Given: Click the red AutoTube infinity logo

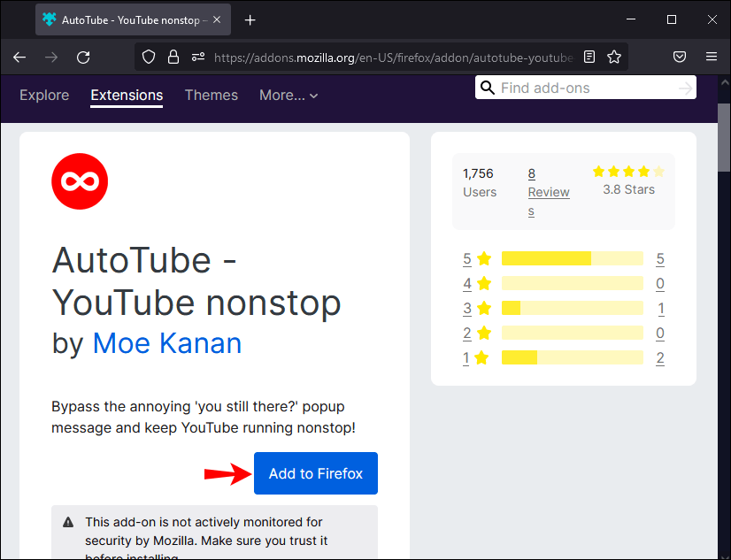Looking at the screenshot, I should pyautogui.click(x=80, y=181).
